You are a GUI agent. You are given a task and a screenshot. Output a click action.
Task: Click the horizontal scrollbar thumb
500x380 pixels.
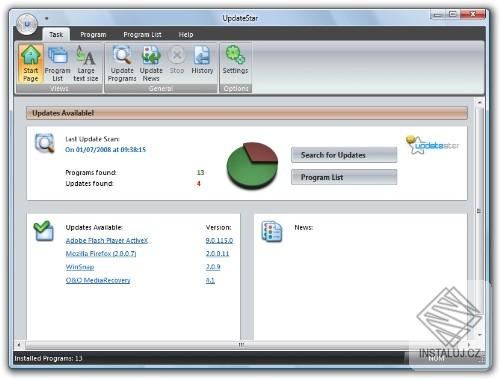(x=241, y=345)
